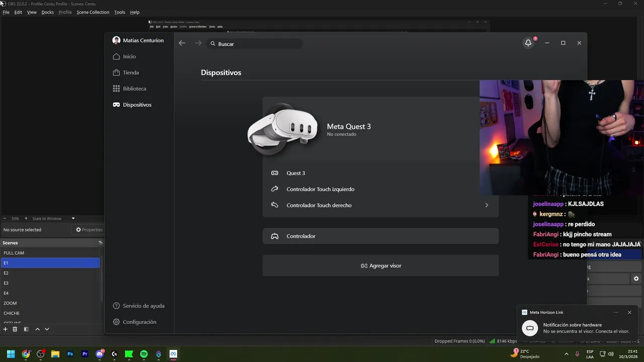Click chat line 'bueno pensá otra idea'
The height and width of the screenshot is (362, 644).
pos(592,254)
